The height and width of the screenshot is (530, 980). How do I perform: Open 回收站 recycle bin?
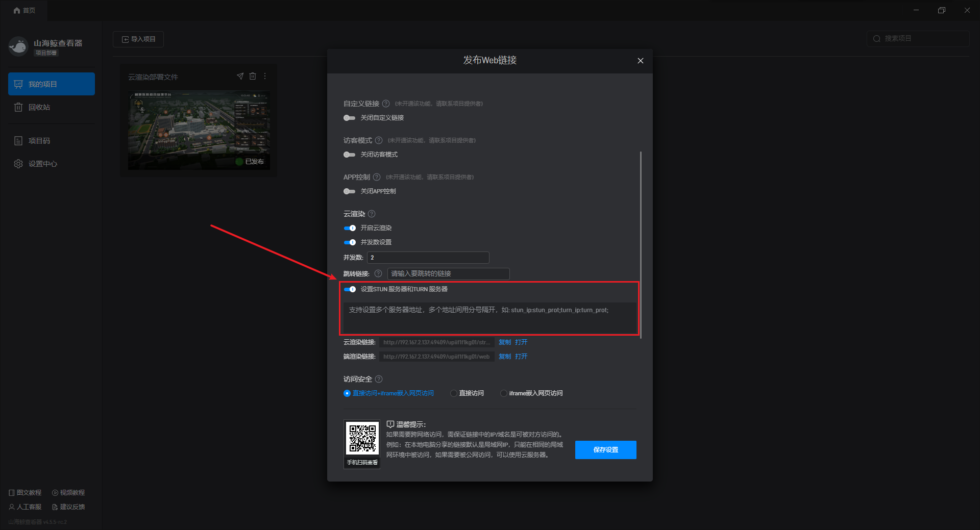click(x=52, y=107)
